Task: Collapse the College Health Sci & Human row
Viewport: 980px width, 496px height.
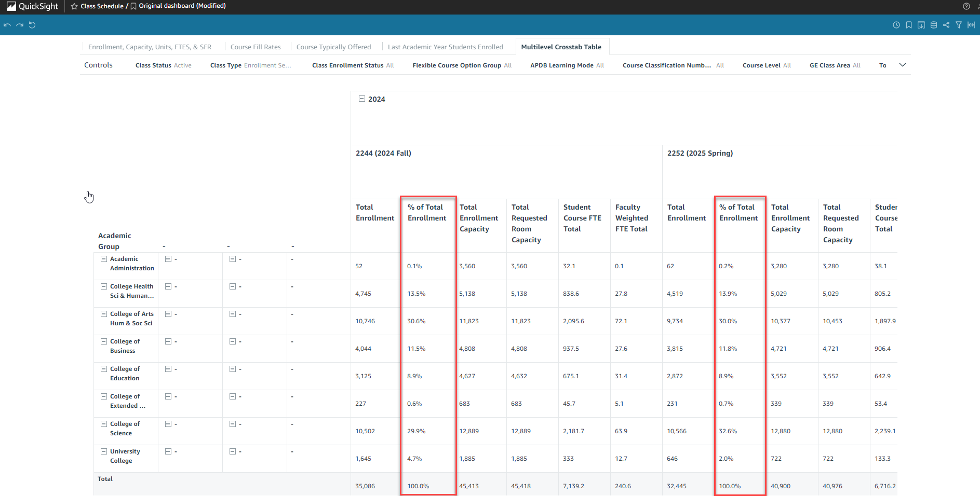Action: tap(104, 286)
